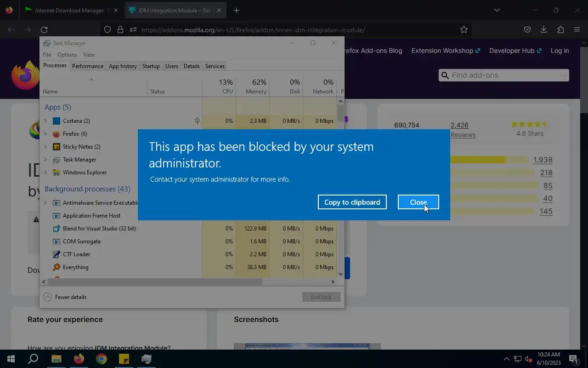Screen dimensions: 588x368
Task: Open the 1,938 five-star ratings link
Action: coord(543,160)
